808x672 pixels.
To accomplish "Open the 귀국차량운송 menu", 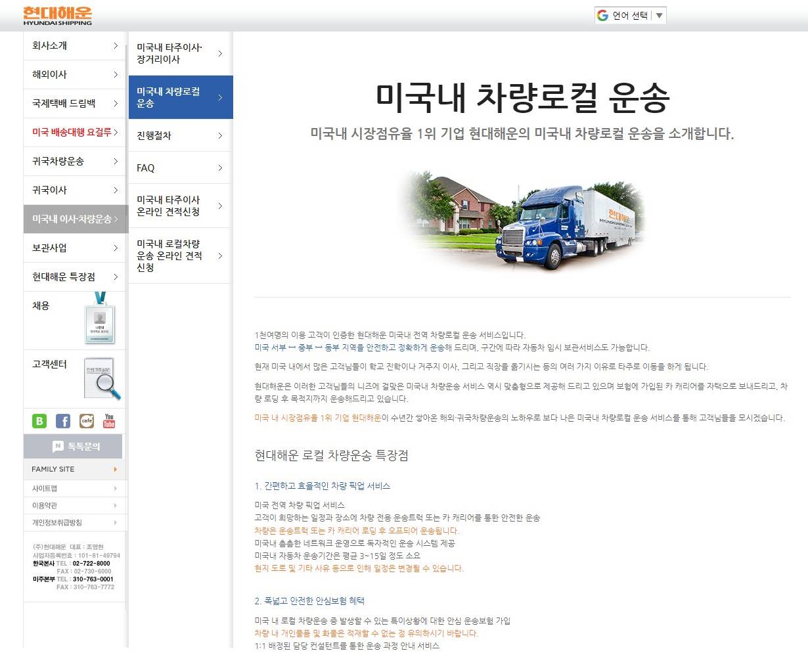I will 75,161.
